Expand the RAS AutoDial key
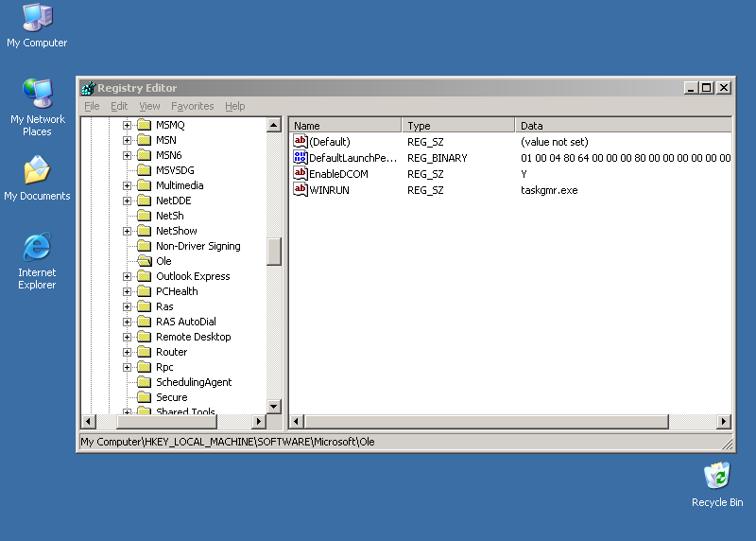The height and width of the screenshot is (541, 756). (x=127, y=322)
